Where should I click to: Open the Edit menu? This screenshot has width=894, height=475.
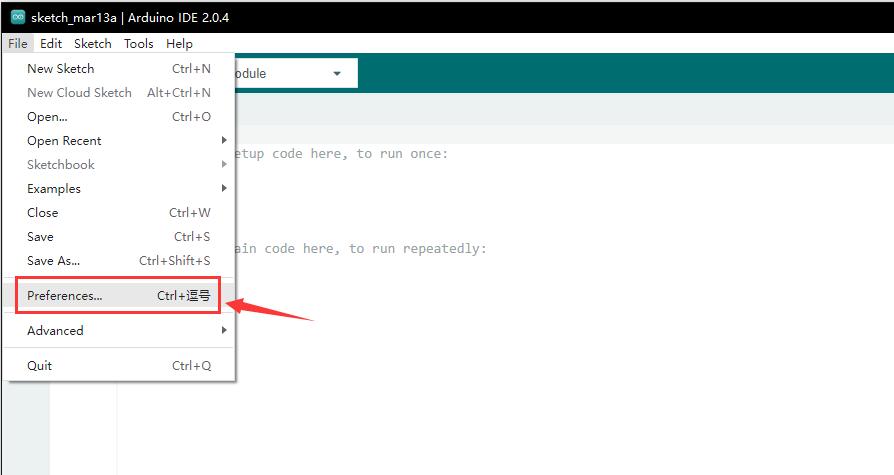(51, 44)
